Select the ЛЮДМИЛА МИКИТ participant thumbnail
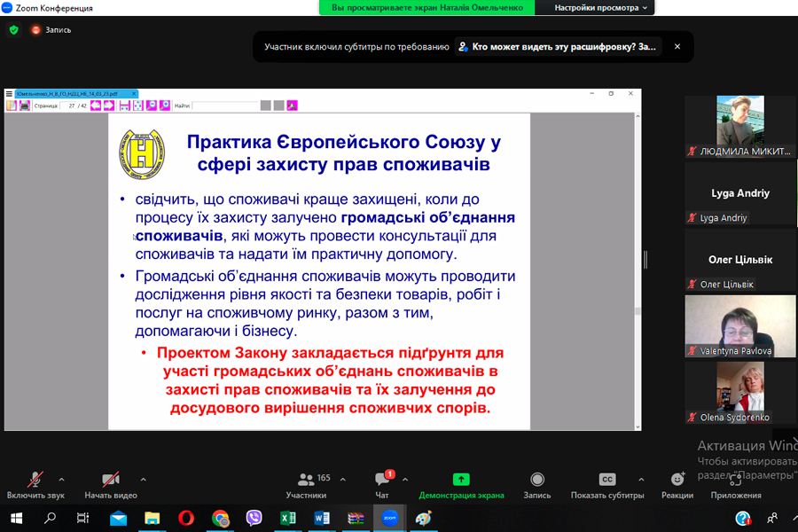The image size is (798, 532). 740,126
